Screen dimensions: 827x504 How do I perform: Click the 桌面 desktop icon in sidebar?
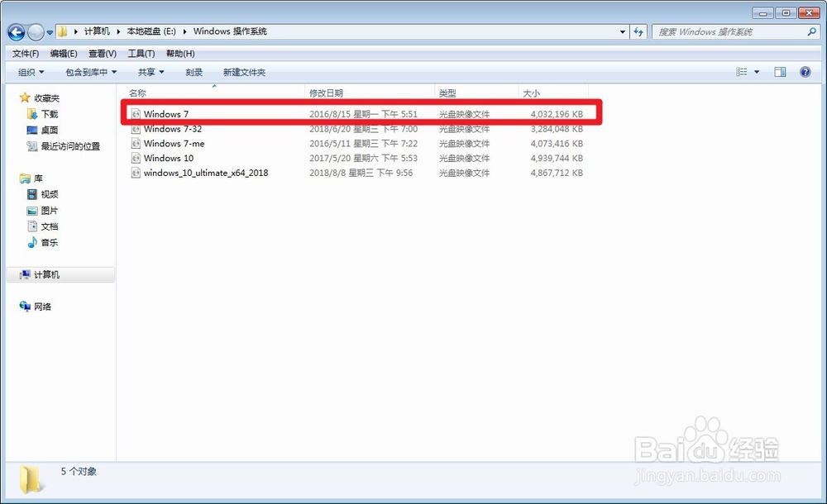click(x=32, y=131)
